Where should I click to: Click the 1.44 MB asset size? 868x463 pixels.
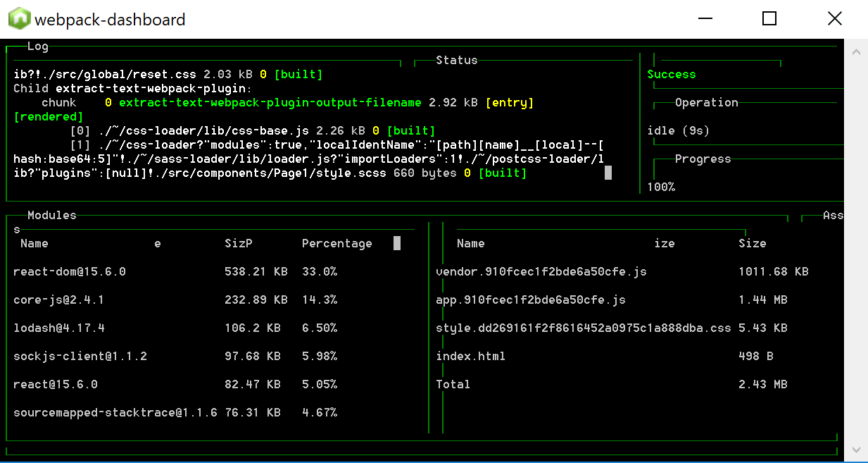[x=763, y=300]
